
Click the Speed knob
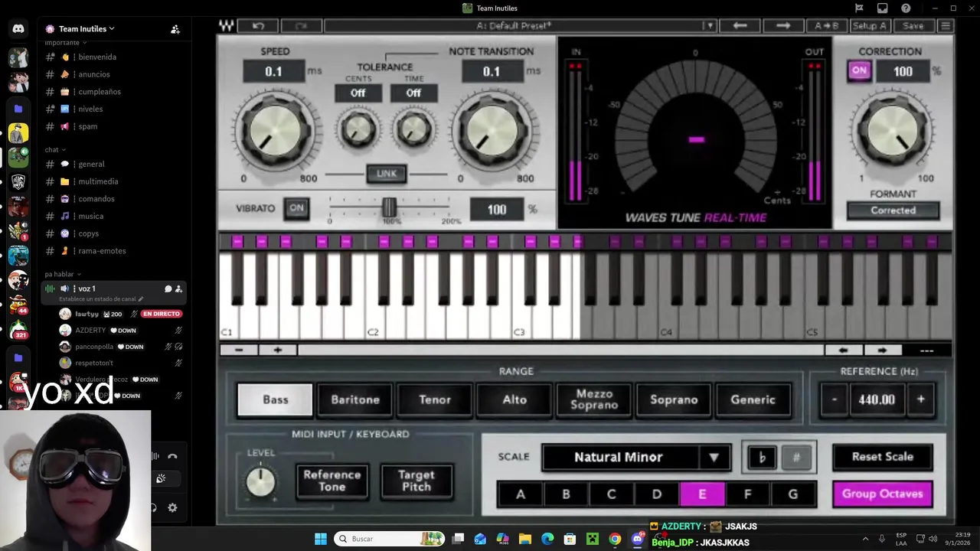(x=275, y=132)
